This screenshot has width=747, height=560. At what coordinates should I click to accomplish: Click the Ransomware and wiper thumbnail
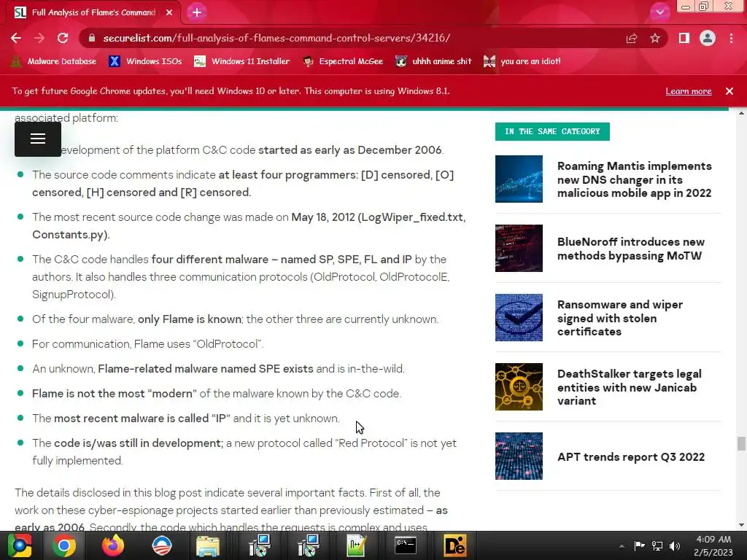pos(519,318)
